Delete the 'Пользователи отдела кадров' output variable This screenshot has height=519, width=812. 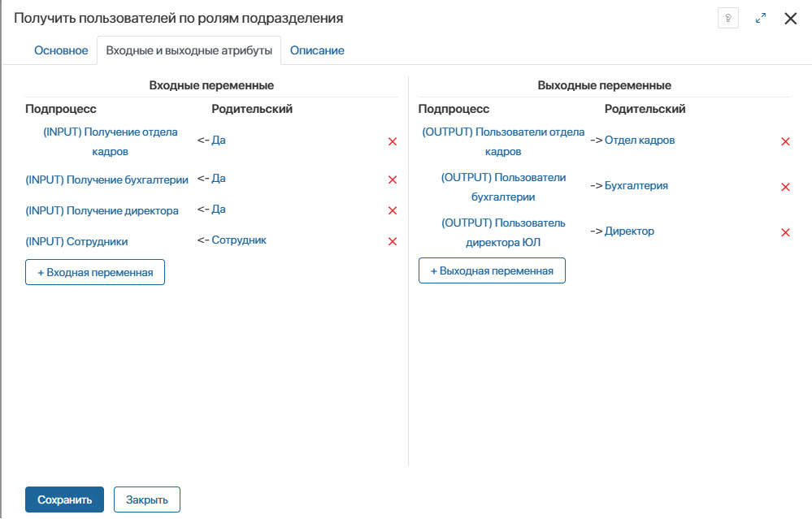(786, 141)
